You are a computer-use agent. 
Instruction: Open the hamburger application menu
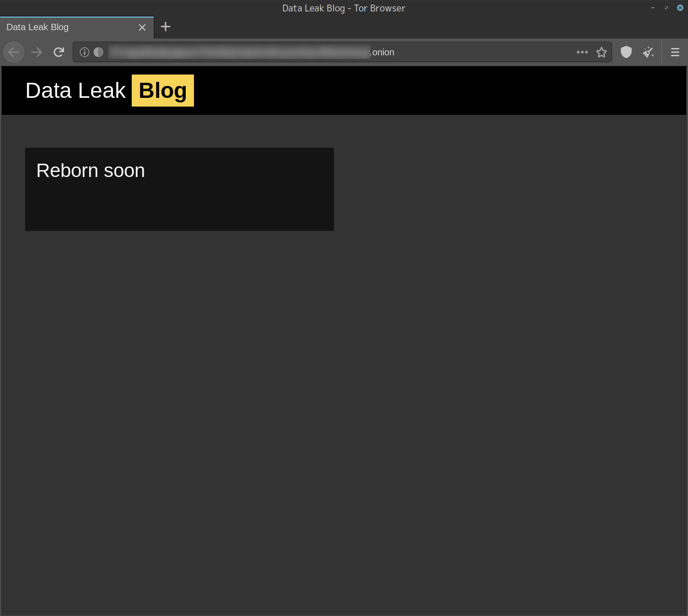pyautogui.click(x=675, y=52)
